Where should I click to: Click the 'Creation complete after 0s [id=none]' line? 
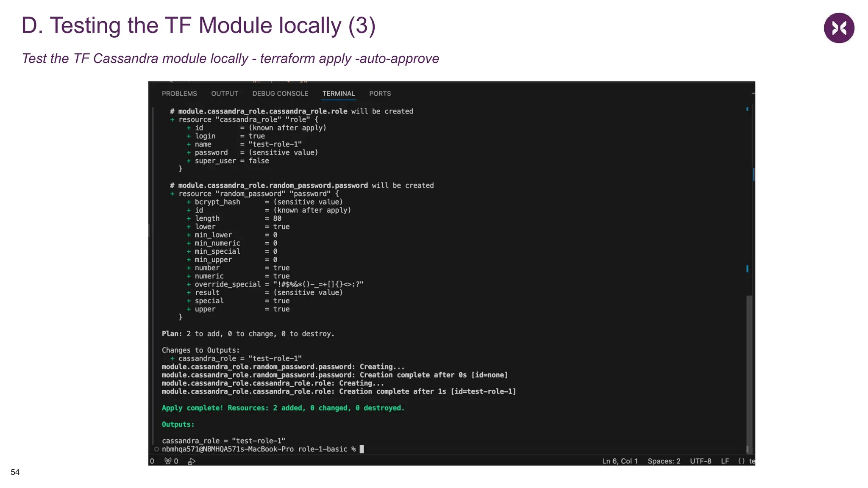334,375
